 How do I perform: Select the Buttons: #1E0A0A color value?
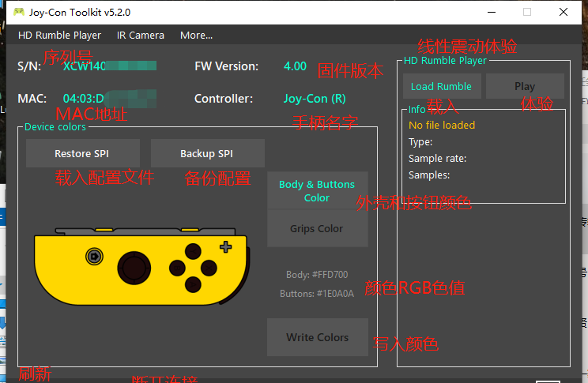point(317,294)
